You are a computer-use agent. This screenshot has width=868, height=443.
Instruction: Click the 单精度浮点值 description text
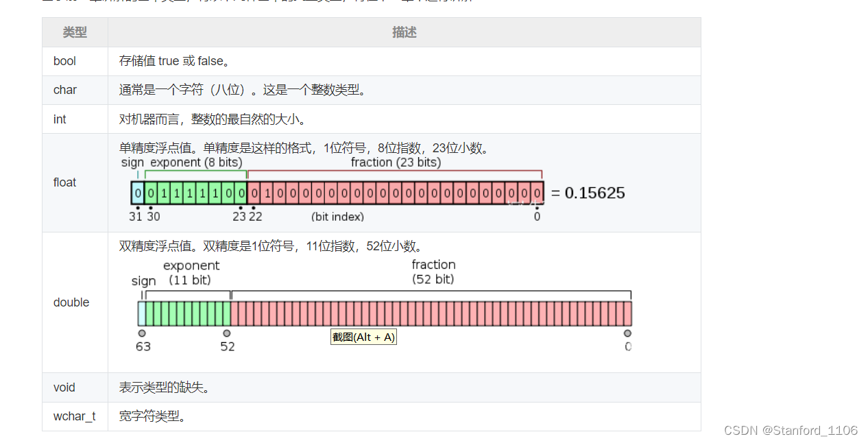(x=304, y=148)
